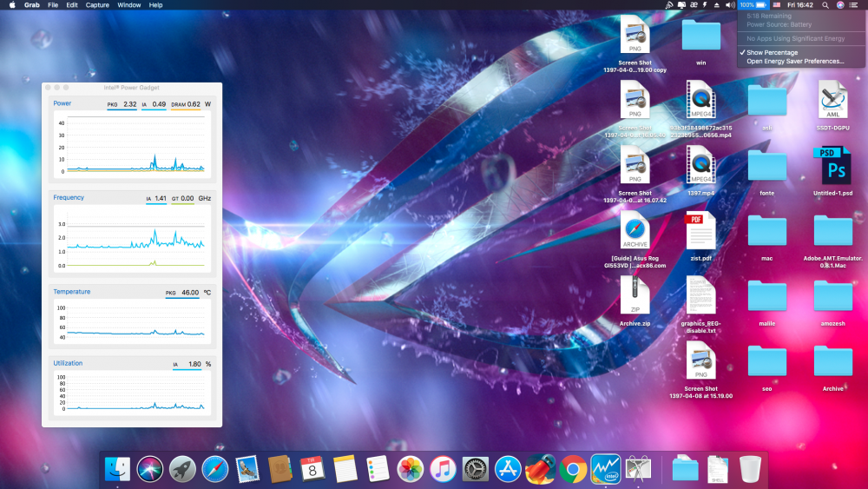Toggle the Show Percentage battery option
Image resolution: width=868 pixels, height=489 pixels.
coord(772,53)
